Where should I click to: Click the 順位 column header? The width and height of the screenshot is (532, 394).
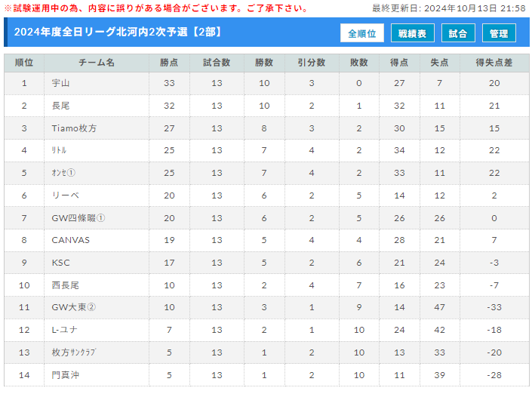24,63
